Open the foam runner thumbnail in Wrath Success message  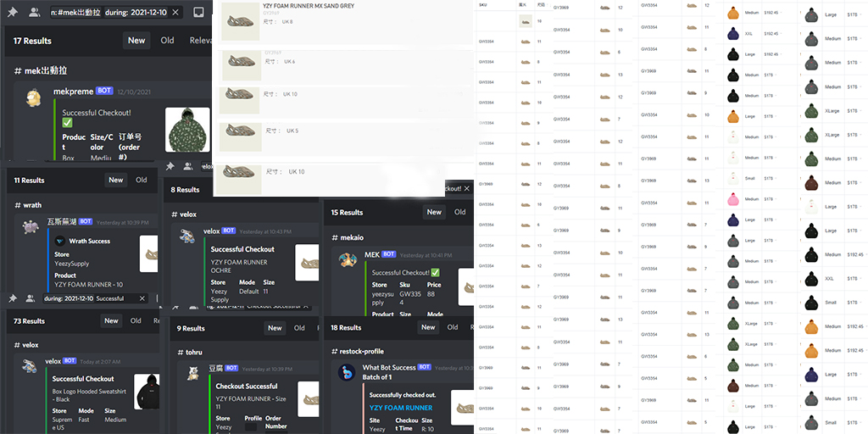point(148,253)
